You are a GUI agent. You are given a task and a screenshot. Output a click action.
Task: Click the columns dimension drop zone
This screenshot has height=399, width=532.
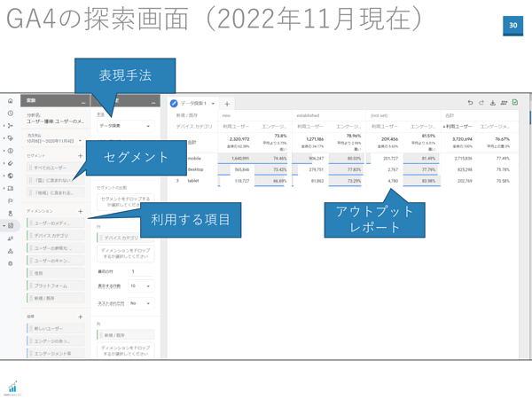(126, 350)
